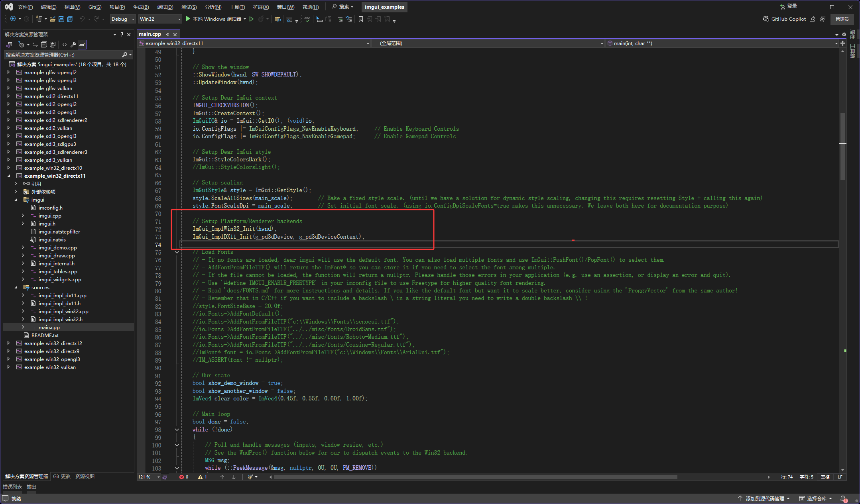Collapse the example_win32_directx11 project node

click(8, 176)
